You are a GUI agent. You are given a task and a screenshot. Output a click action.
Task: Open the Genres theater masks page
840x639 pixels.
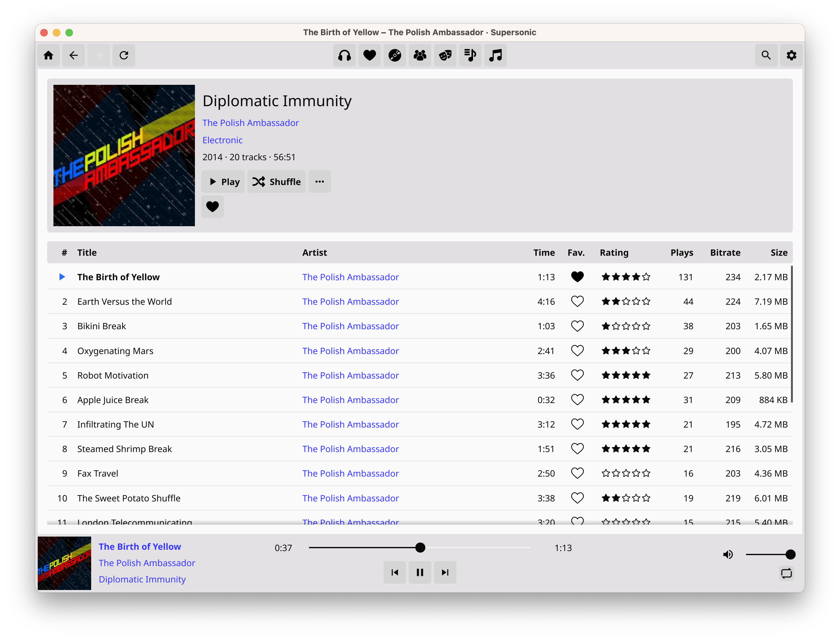[445, 56]
